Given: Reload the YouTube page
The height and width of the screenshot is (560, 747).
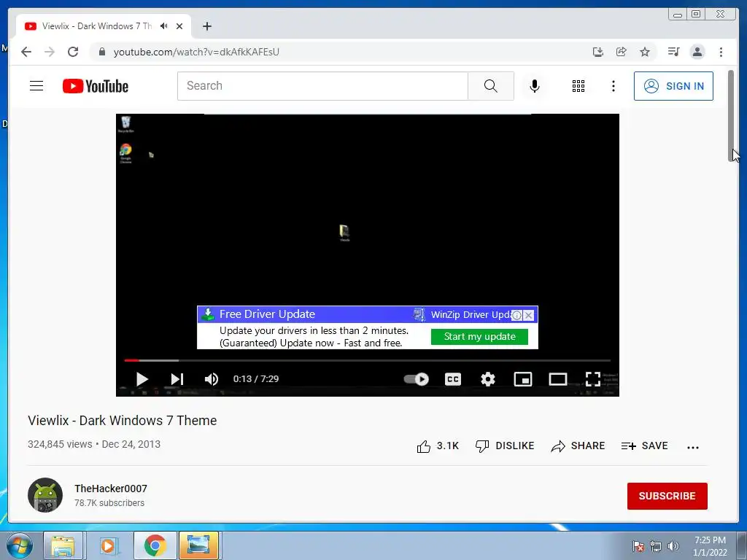Looking at the screenshot, I should click(73, 52).
